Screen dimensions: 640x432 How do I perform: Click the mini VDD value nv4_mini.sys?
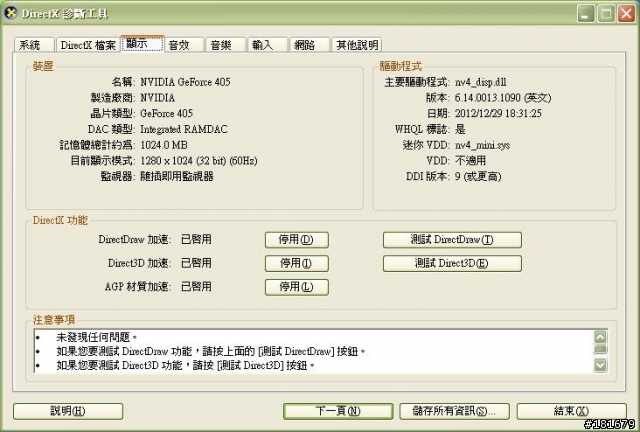coord(482,145)
